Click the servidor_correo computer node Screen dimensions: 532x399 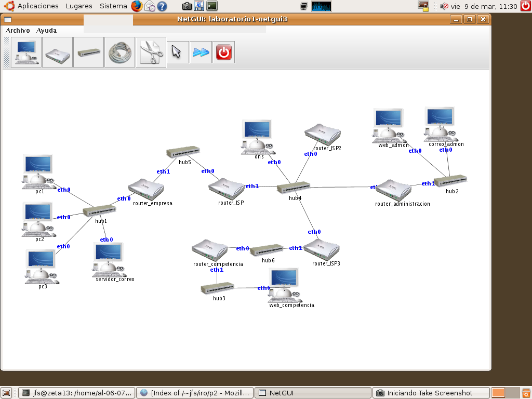[x=110, y=258]
